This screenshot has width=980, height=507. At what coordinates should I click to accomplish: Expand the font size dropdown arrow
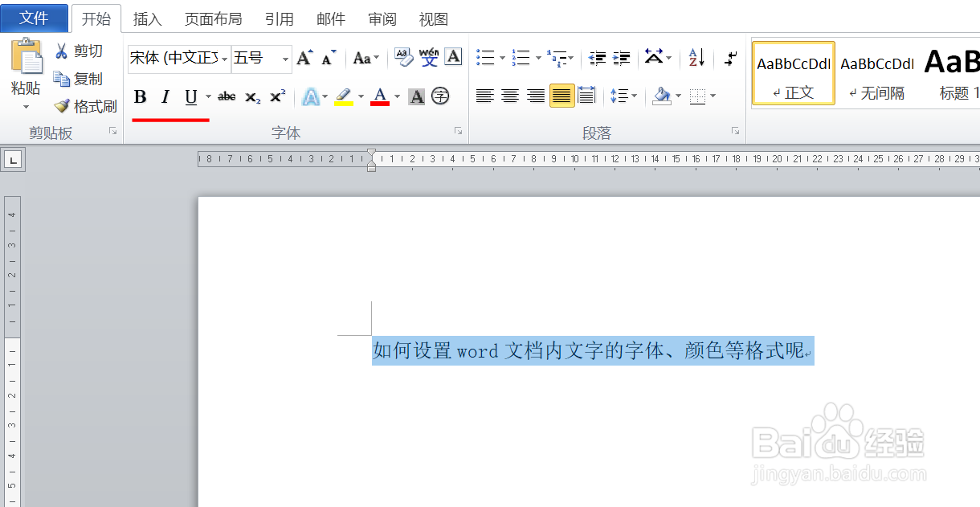[x=285, y=59]
